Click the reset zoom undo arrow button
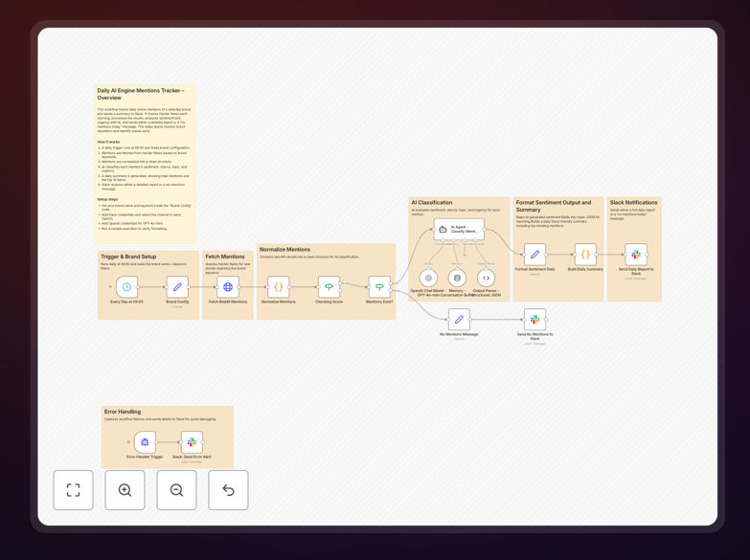This screenshot has height=560, width=750. 228,490
